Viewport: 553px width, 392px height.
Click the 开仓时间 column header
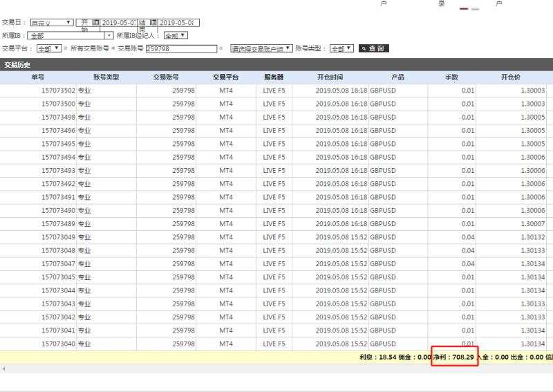[x=330, y=77]
